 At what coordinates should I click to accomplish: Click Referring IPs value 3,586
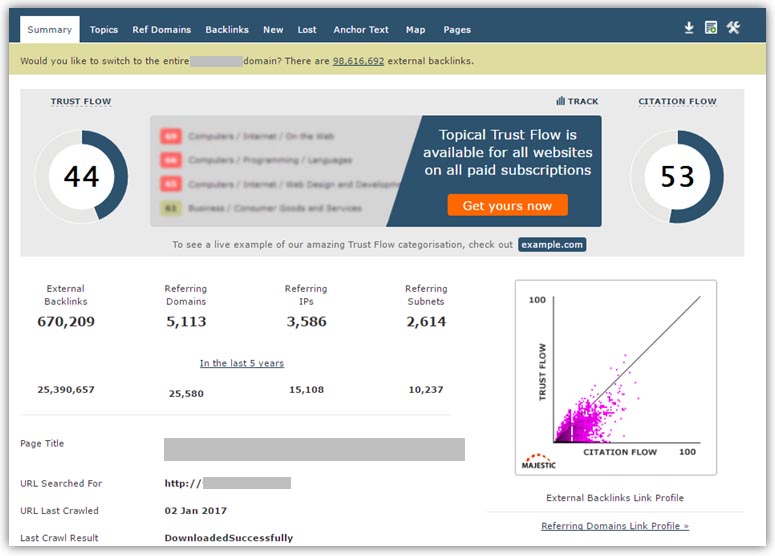(306, 322)
